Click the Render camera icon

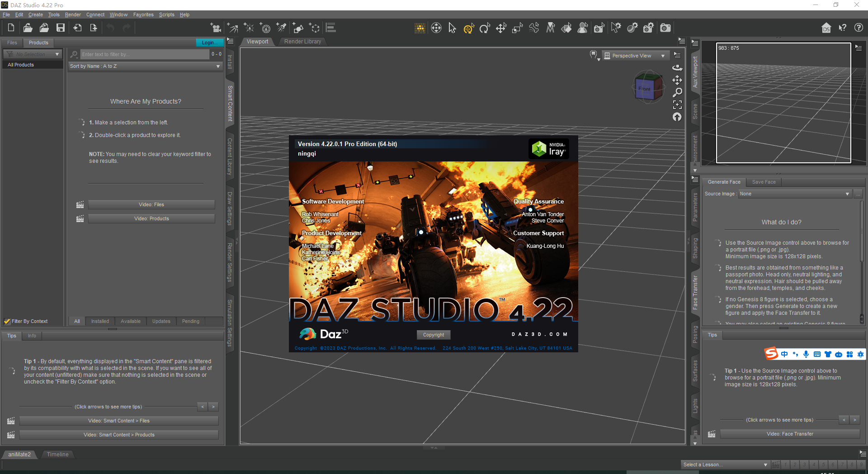click(665, 28)
